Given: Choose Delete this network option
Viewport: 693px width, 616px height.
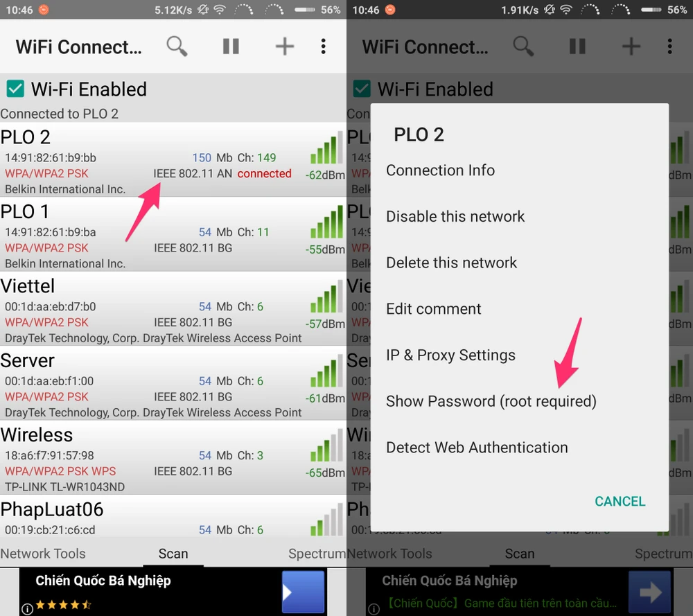Looking at the screenshot, I should [451, 263].
